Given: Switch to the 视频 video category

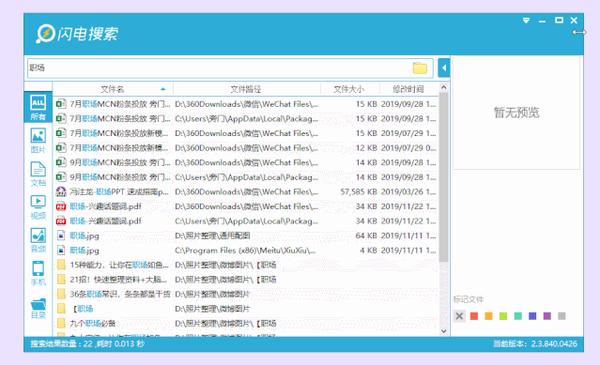Looking at the screenshot, I should click(38, 207).
